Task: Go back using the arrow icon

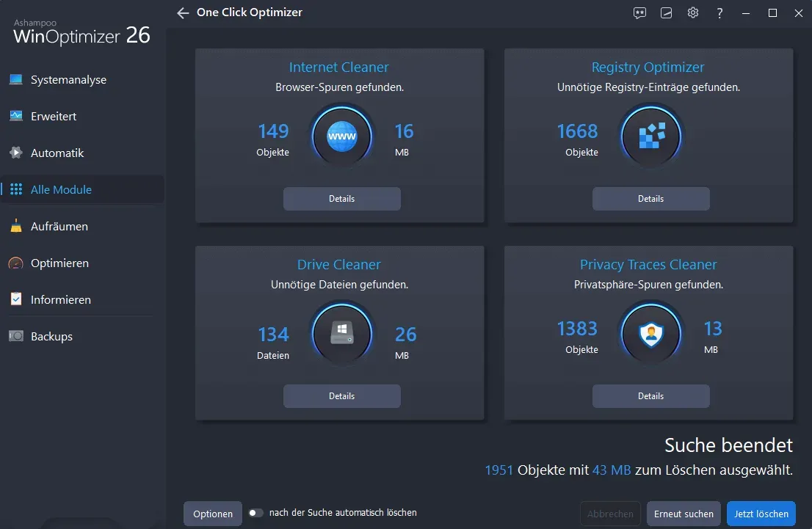Action: point(183,13)
